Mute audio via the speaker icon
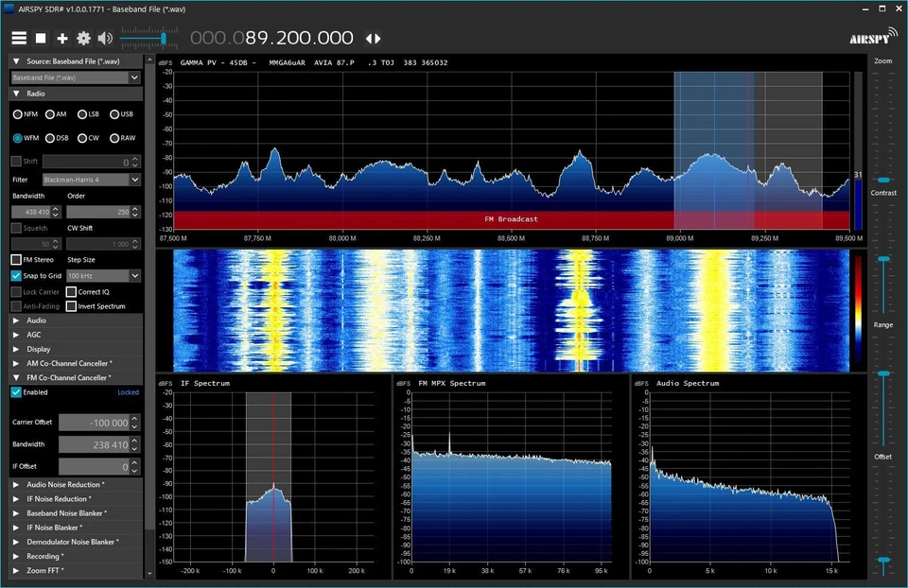Viewport: 908px width, 588px height. tap(104, 38)
